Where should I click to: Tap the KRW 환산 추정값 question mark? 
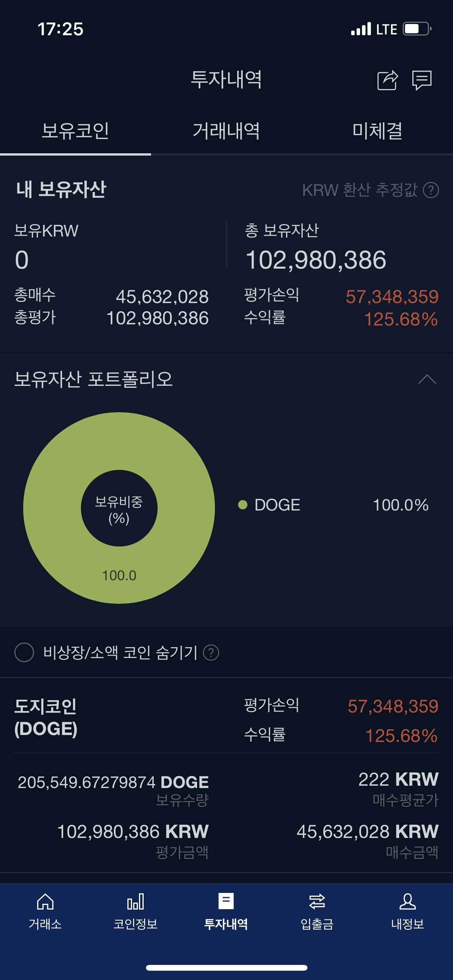point(431,190)
